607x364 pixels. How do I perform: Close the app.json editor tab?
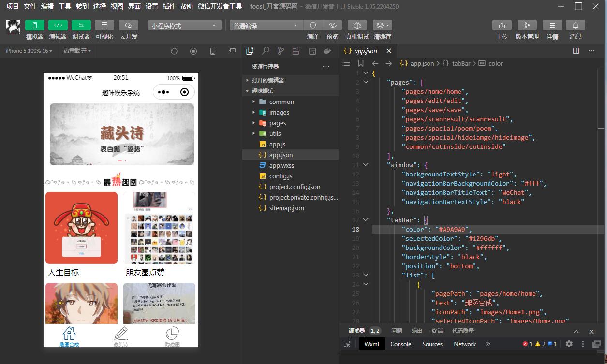389,51
